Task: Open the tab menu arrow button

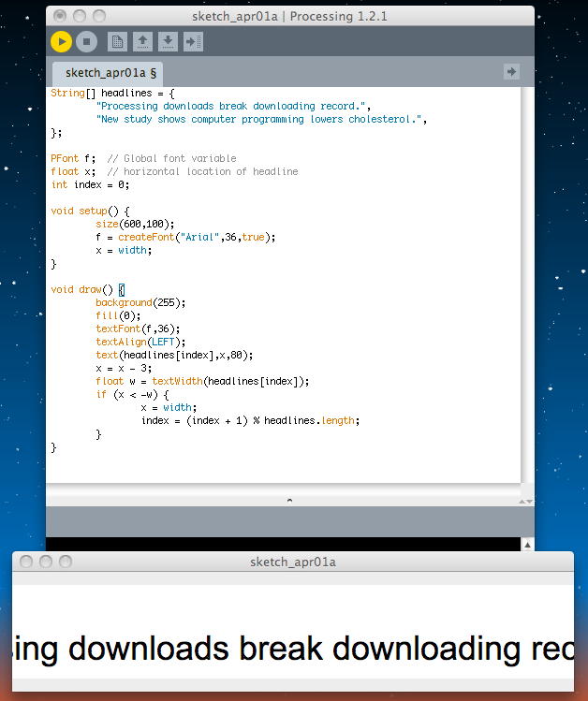Action: (511, 71)
